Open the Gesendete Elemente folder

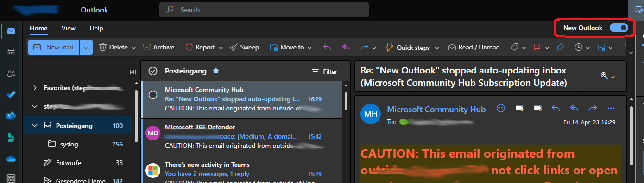coord(77,180)
